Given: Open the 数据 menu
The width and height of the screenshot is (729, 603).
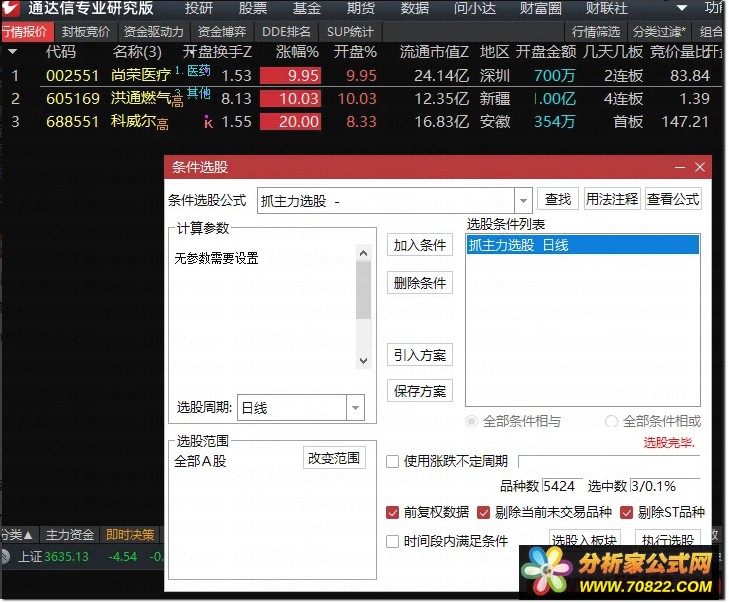Looking at the screenshot, I should (x=415, y=8).
